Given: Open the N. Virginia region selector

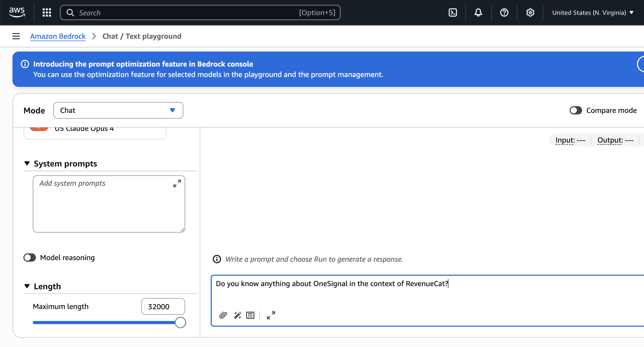Looking at the screenshot, I should click(593, 12).
